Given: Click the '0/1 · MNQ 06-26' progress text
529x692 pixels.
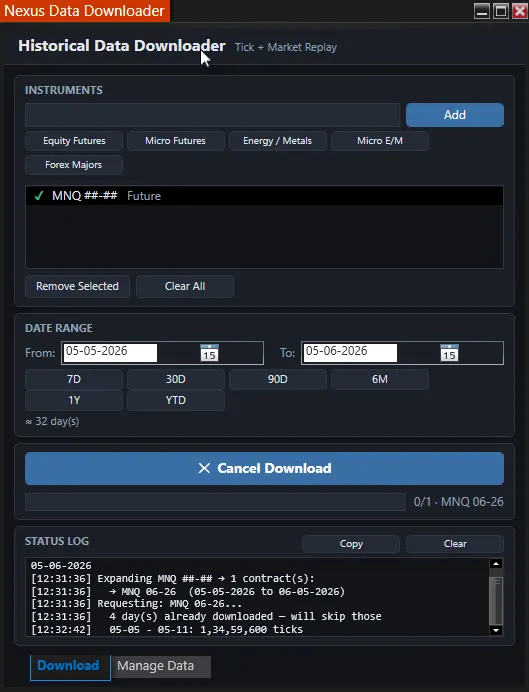Looking at the screenshot, I should [x=458, y=502].
